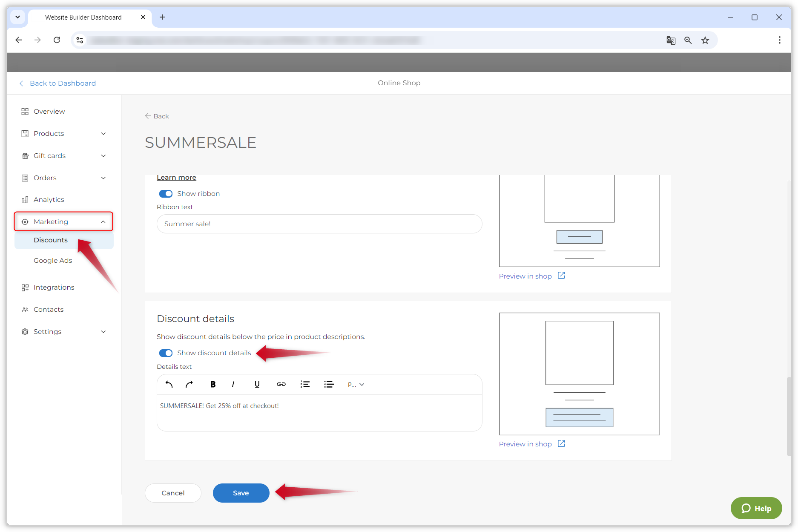Insert a link in the details text
Image resolution: width=798 pixels, height=532 pixels.
click(281, 384)
